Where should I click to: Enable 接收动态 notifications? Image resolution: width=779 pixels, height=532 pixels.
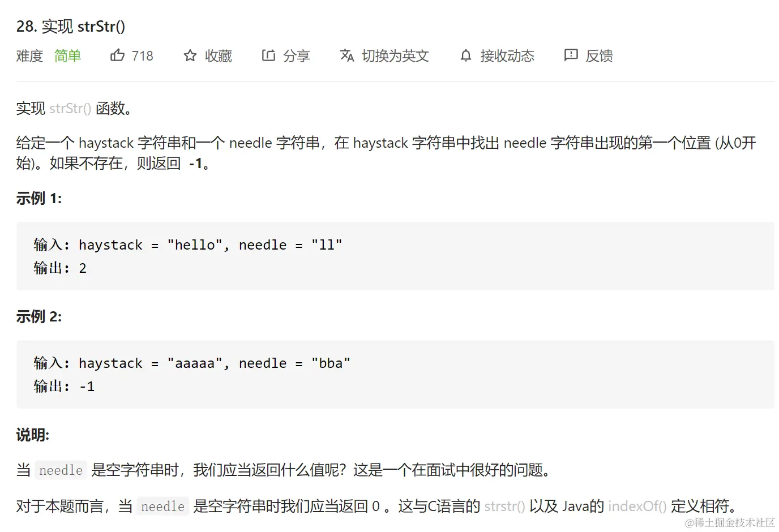pyautogui.click(x=507, y=56)
